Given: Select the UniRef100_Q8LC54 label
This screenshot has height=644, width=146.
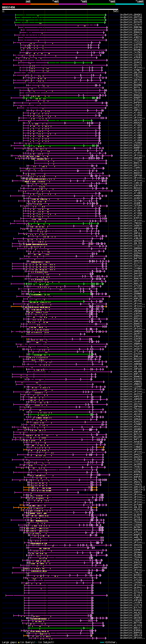Looking at the screenshot, I should [131, 72].
